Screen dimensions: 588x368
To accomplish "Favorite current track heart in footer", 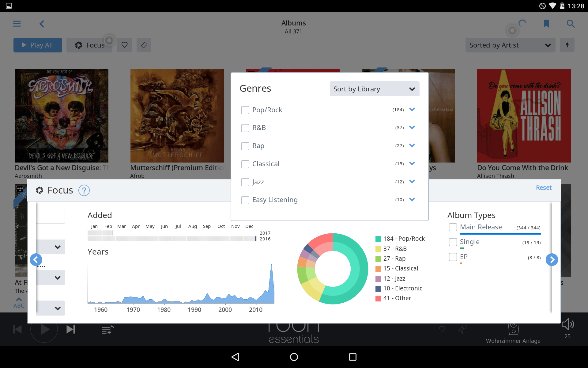I will coord(442,329).
